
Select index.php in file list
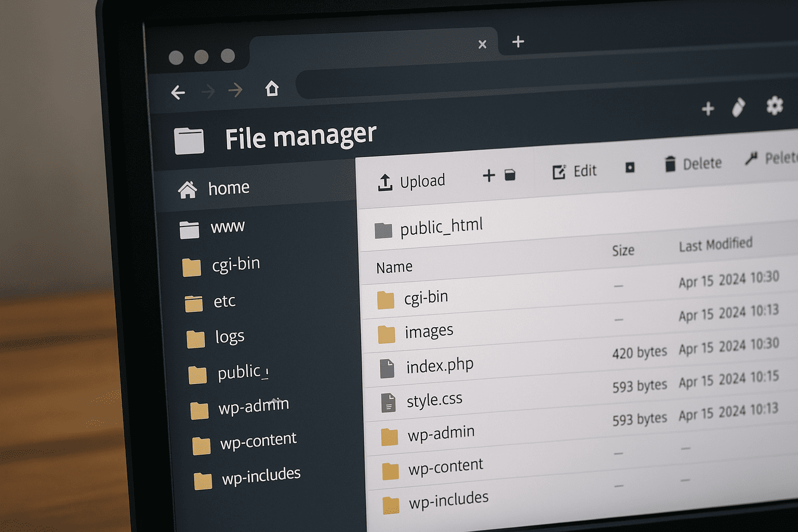point(439,366)
